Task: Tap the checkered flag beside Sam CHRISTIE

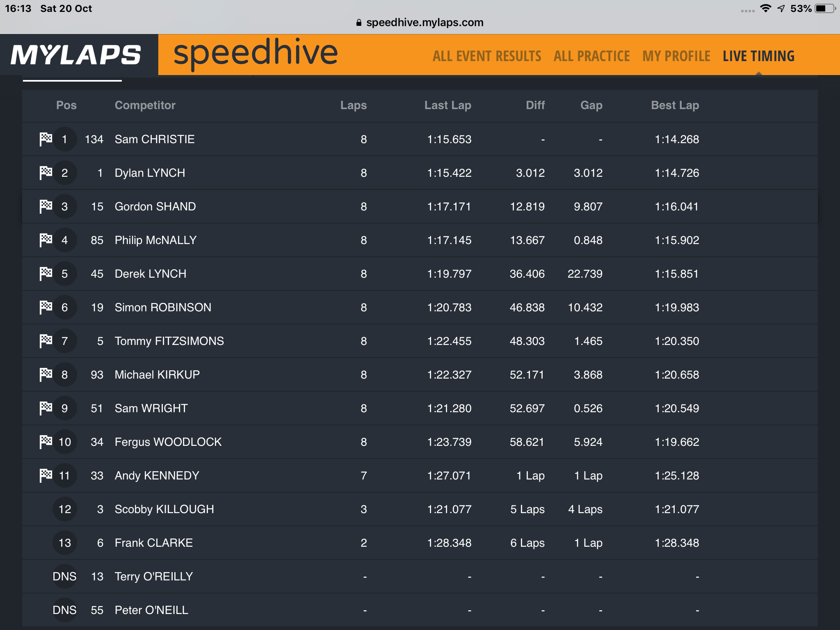Action: [46, 139]
